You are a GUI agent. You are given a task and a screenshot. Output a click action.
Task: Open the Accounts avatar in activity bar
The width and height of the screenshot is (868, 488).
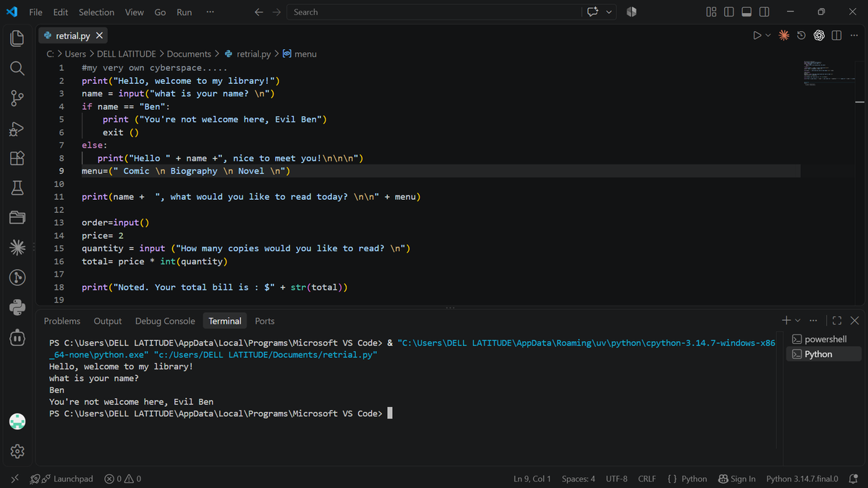coord(17,421)
